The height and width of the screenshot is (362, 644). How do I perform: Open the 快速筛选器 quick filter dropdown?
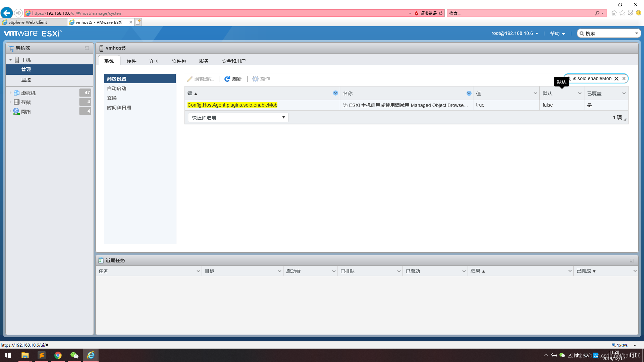pos(238,117)
